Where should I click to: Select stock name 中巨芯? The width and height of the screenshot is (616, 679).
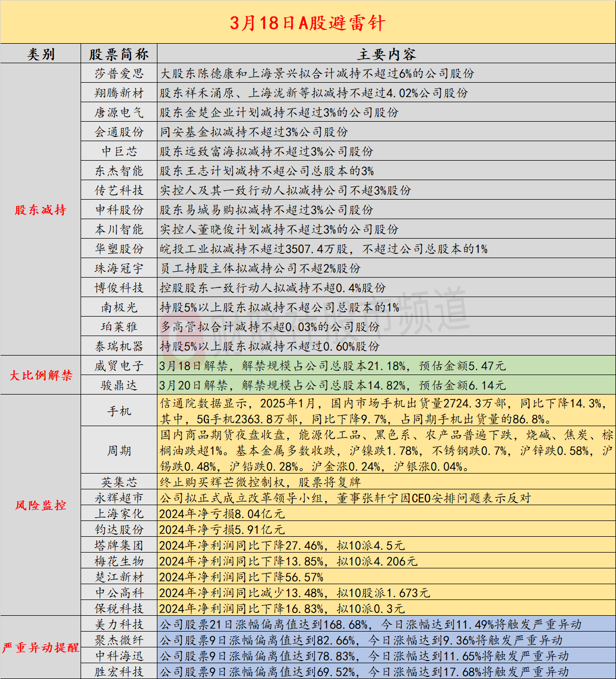[x=119, y=151]
